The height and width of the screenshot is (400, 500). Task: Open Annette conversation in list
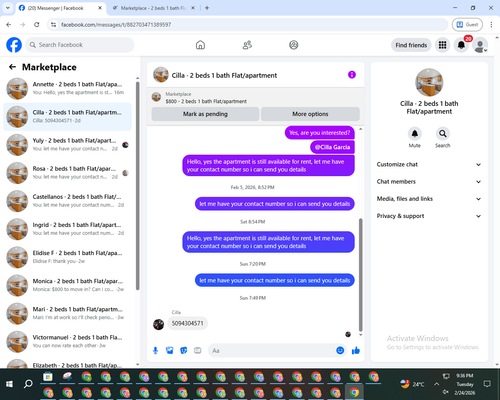68,88
